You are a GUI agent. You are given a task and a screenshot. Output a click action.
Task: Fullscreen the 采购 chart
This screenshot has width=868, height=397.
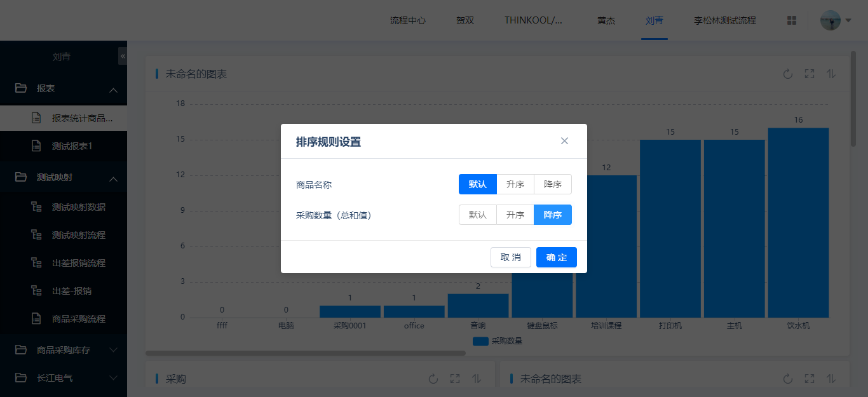coord(455,379)
